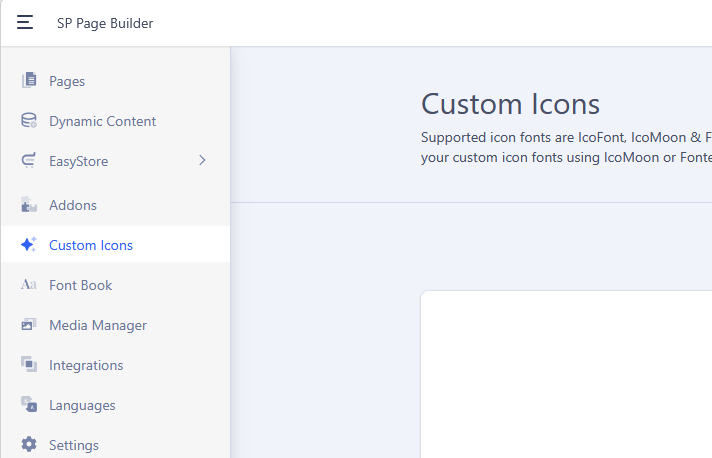The width and height of the screenshot is (712, 458).
Task: Open Dynamic Content section
Action: (115, 121)
